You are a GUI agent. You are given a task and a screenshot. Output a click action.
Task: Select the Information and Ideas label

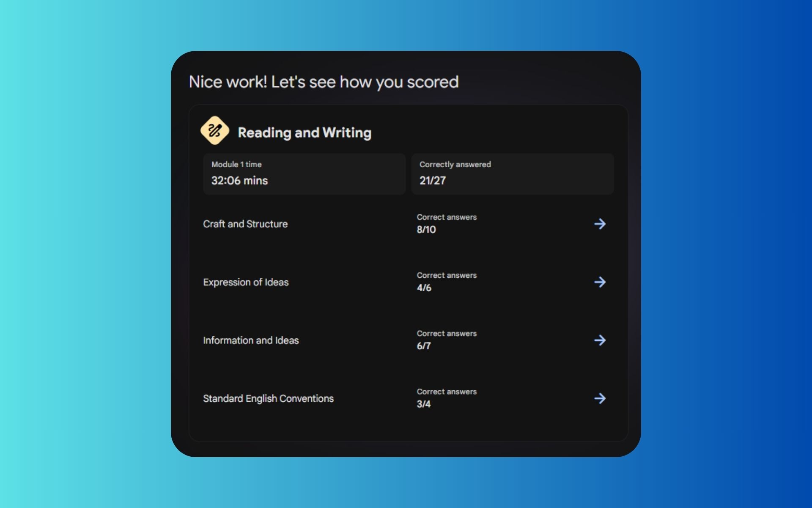[x=251, y=340]
